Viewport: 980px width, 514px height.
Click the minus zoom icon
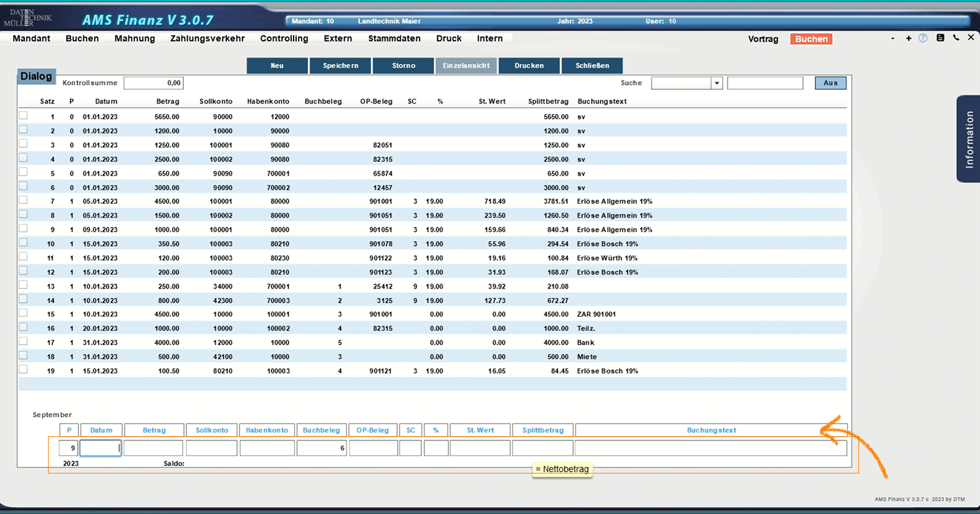pyautogui.click(x=893, y=39)
